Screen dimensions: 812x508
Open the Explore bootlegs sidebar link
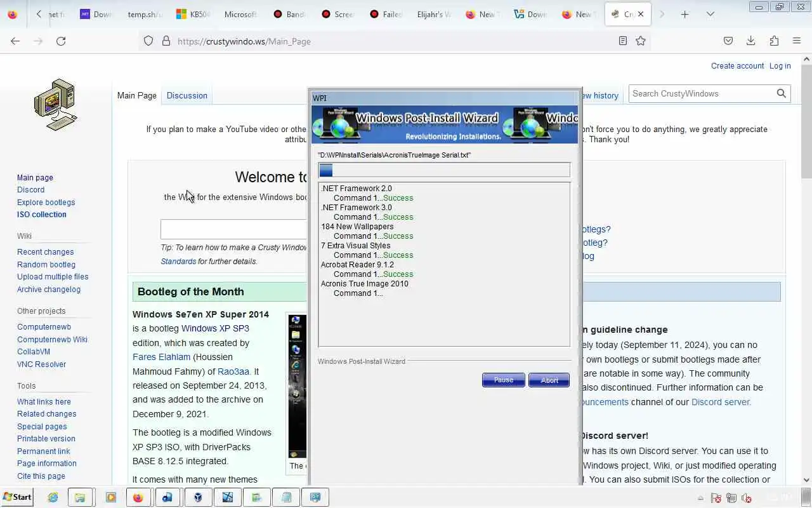tap(46, 202)
